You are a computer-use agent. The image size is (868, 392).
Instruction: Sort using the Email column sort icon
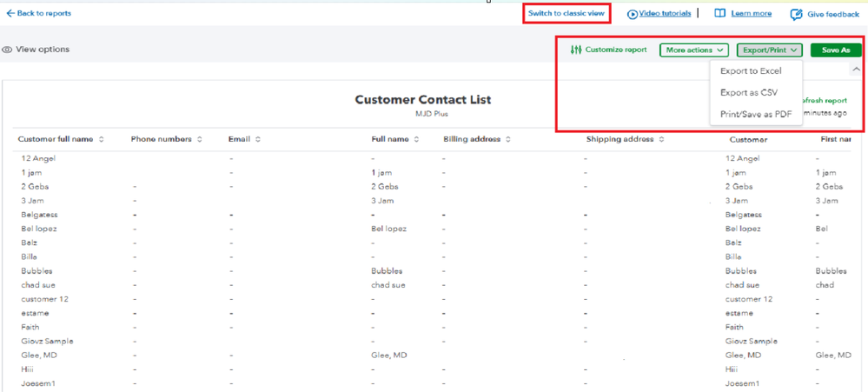coord(258,139)
